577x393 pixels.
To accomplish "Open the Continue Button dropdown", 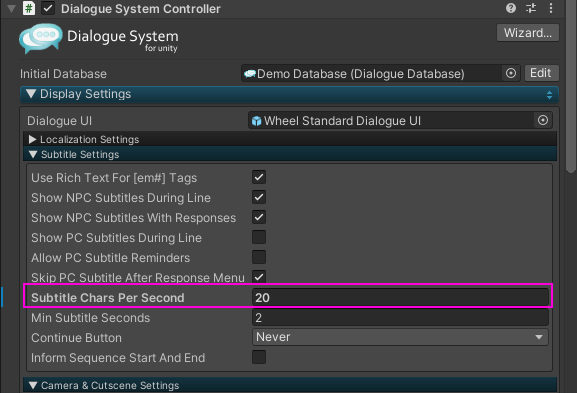I will [400, 337].
